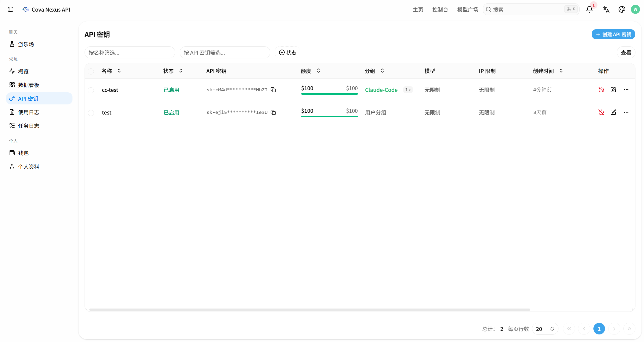Open more actions for test row
The image size is (644, 342).
coord(626,112)
